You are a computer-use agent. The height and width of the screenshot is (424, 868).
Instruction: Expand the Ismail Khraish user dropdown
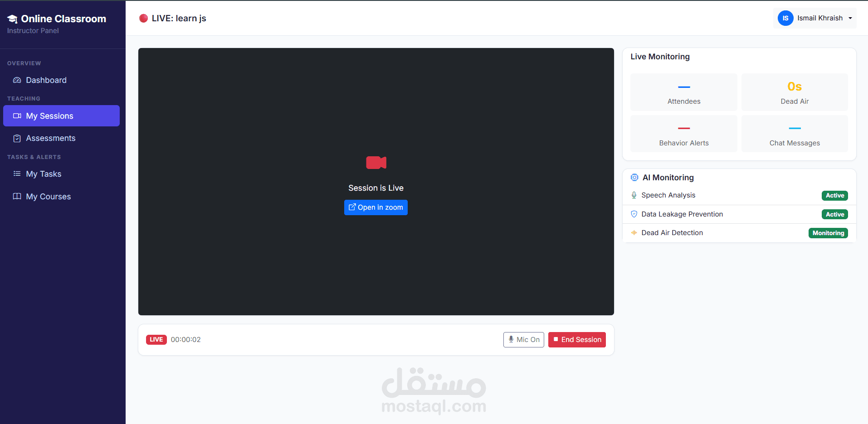pos(815,18)
